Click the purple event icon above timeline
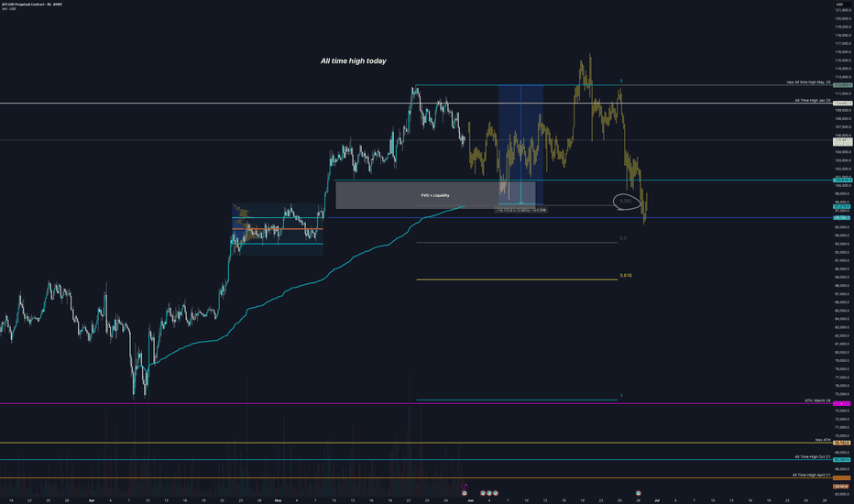The image size is (854, 504). 464,487
